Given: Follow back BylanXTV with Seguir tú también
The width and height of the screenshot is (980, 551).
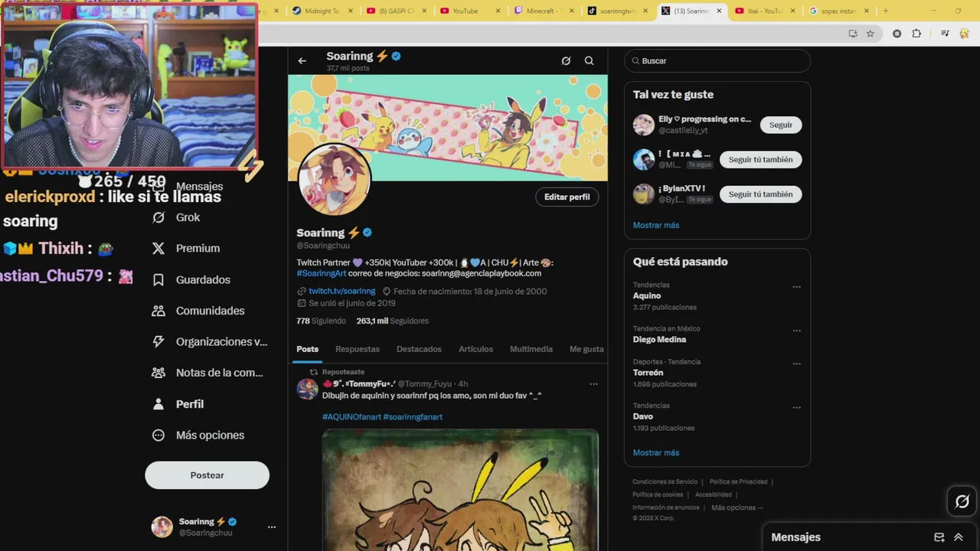Looking at the screenshot, I should (x=760, y=194).
